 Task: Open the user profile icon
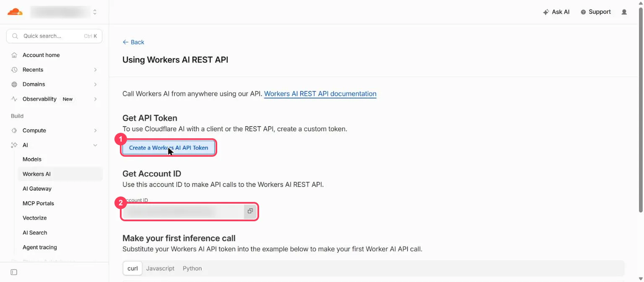(624, 12)
